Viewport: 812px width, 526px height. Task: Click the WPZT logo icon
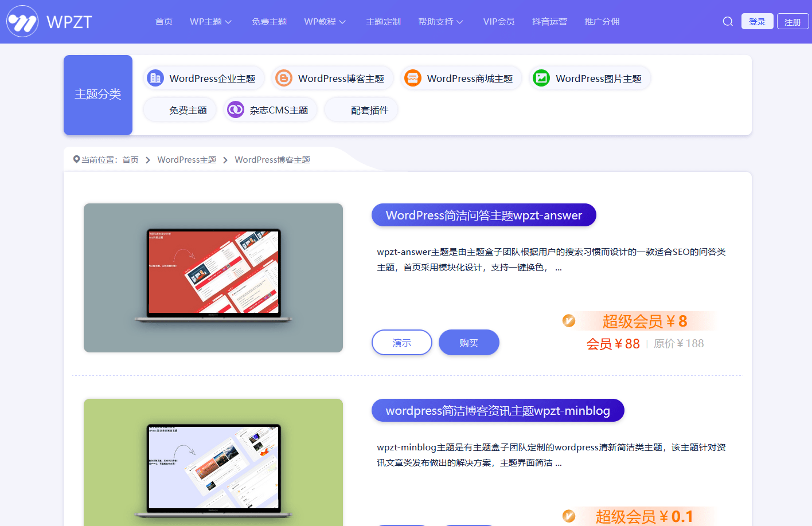tap(22, 21)
